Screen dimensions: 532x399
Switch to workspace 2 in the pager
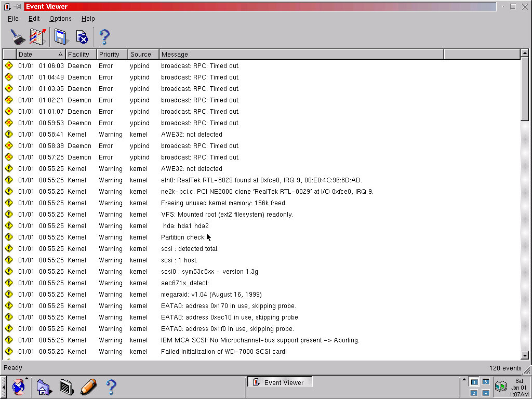(x=474, y=393)
